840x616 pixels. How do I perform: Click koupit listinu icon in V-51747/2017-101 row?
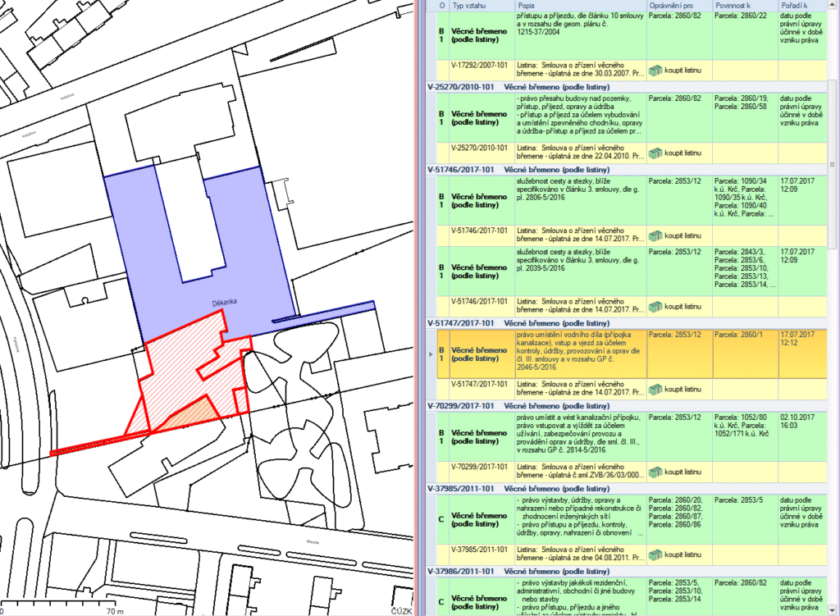[655, 390]
